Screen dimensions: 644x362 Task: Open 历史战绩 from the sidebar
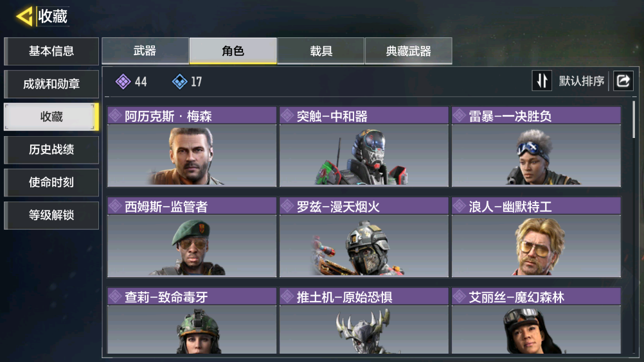point(51,150)
